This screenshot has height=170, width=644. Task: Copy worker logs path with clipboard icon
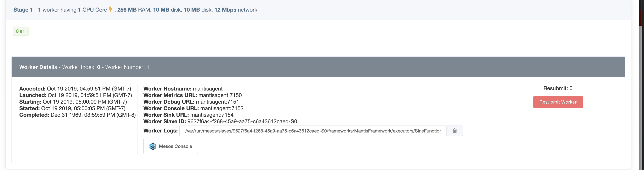(455, 131)
